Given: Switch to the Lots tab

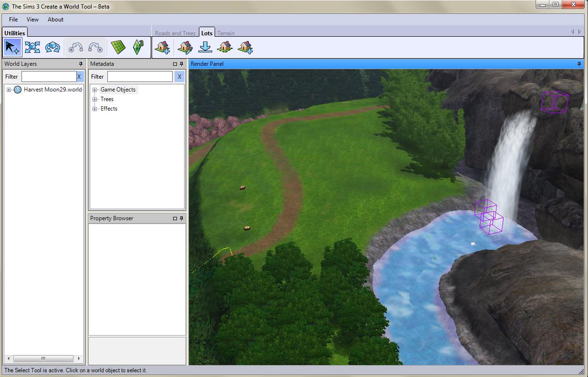Looking at the screenshot, I should coord(206,33).
